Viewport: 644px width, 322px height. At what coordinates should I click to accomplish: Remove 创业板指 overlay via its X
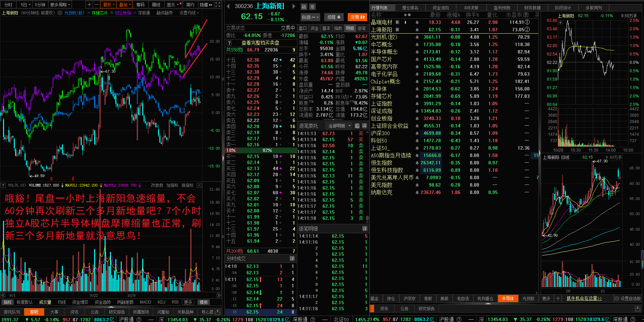point(135,13)
